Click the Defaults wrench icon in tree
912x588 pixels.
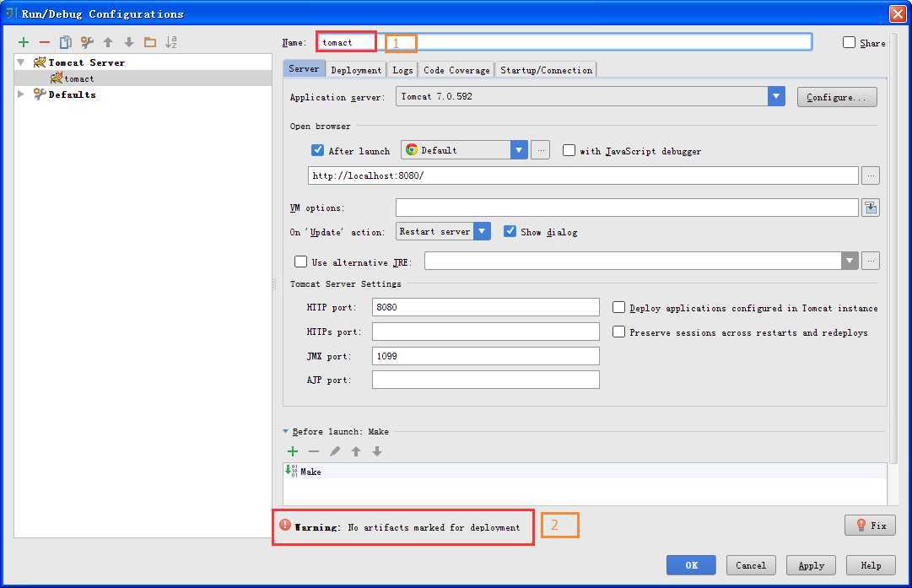pos(40,94)
